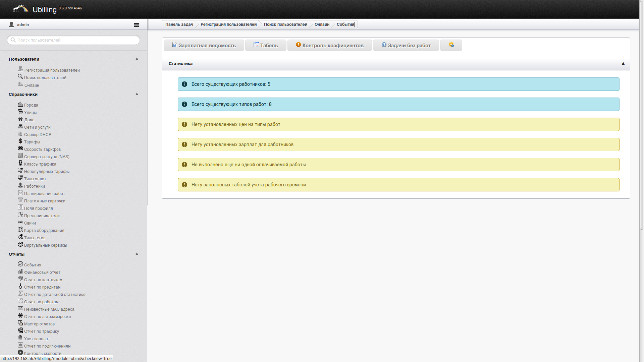
Task: Collapse the Отчеты sidebar section
Action: (x=137, y=254)
